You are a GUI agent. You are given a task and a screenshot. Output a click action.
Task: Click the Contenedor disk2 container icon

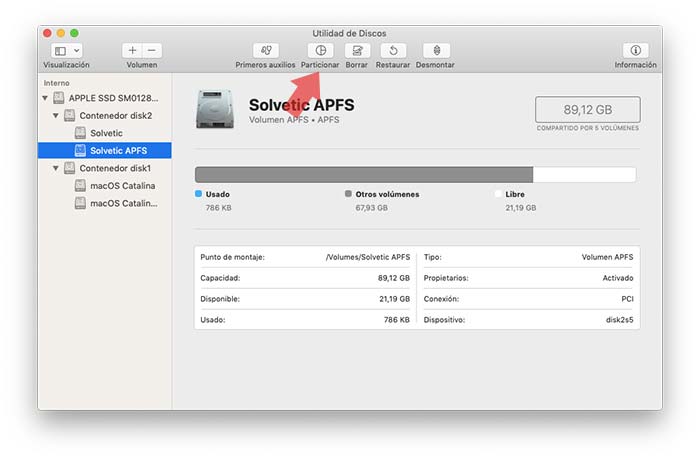pos(69,116)
